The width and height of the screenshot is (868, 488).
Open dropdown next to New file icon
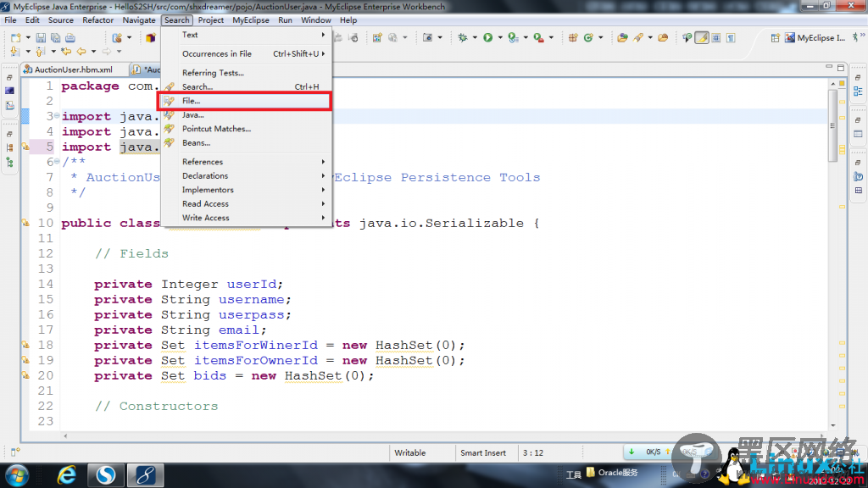[x=28, y=37]
